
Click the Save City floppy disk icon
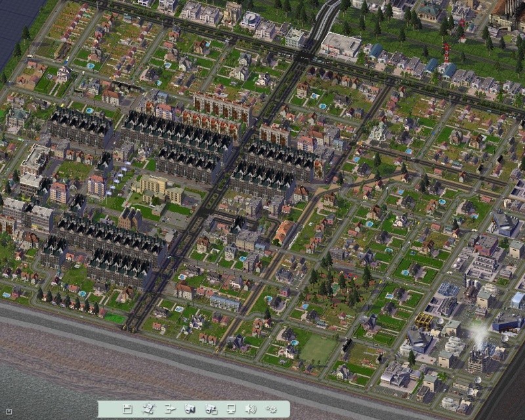pyautogui.click(x=127, y=409)
